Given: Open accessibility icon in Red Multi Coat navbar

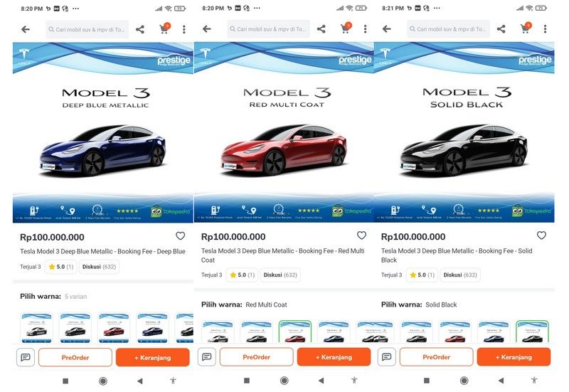Looking at the screenshot, I should 354,380.
